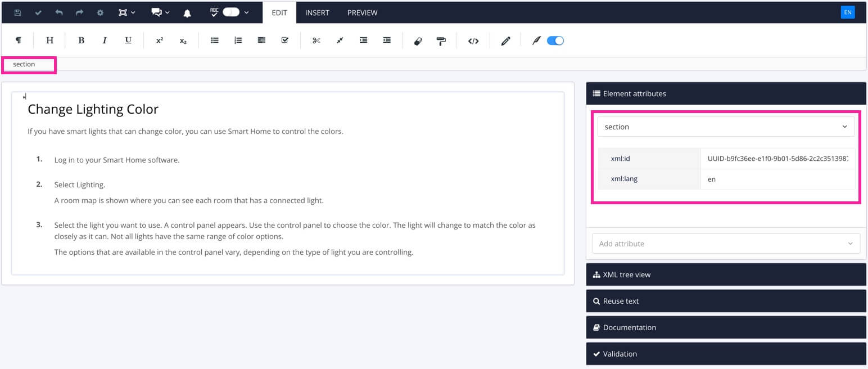Select the superscript icon

159,40
